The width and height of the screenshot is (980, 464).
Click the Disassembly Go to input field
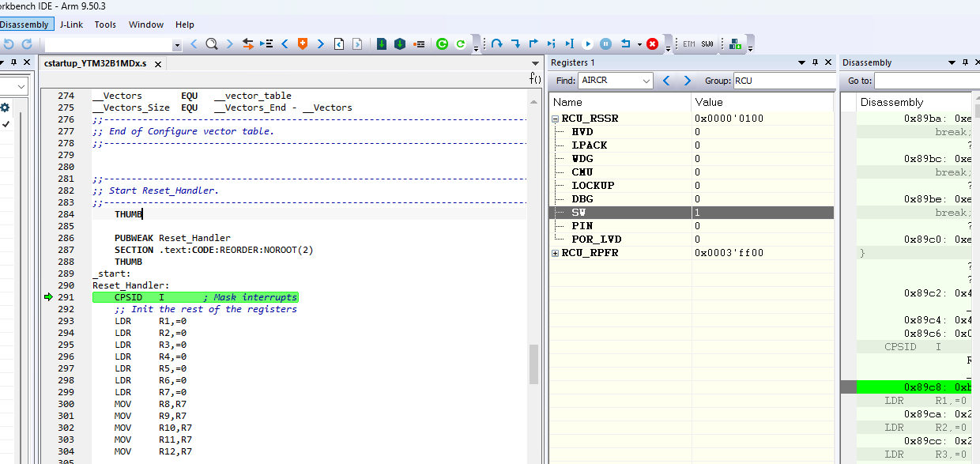[926, 81]
